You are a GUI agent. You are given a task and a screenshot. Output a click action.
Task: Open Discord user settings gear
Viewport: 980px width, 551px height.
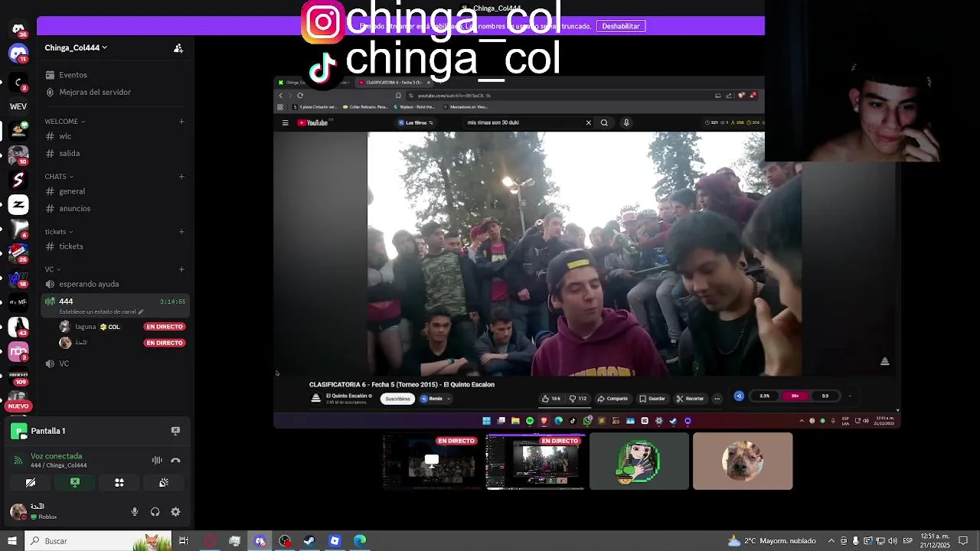175,512
